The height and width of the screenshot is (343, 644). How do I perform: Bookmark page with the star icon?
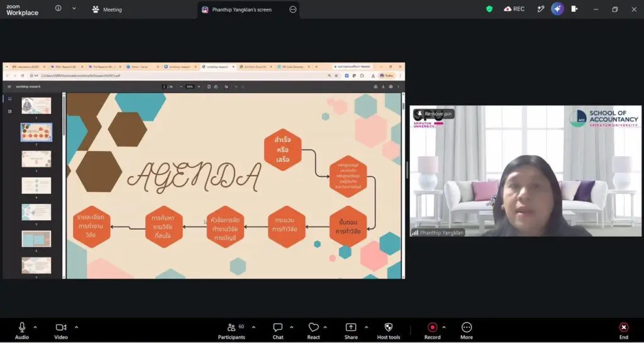tap(336, 76)
